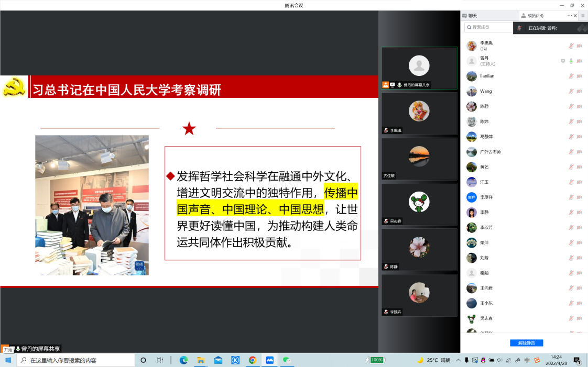Open WeChat from the taskbar
Screen dimensions: 588x367
pos(287,360)
